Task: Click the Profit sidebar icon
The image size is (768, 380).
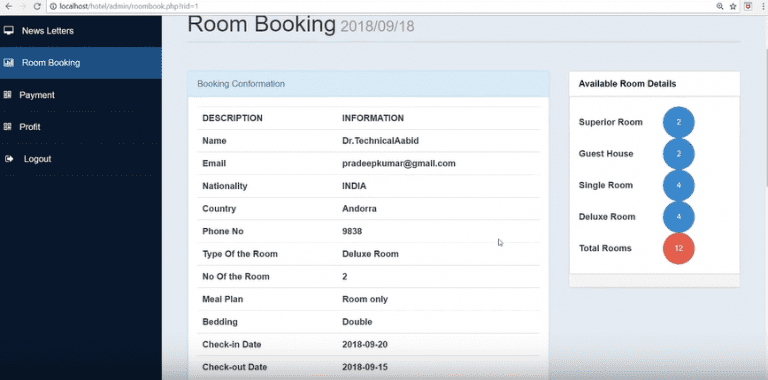Action: tap(7, 127)
